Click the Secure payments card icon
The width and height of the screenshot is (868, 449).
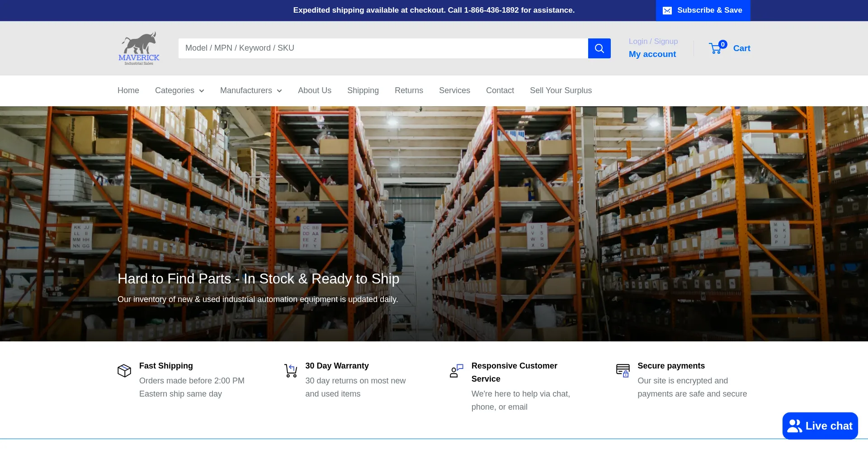point(623,371)
